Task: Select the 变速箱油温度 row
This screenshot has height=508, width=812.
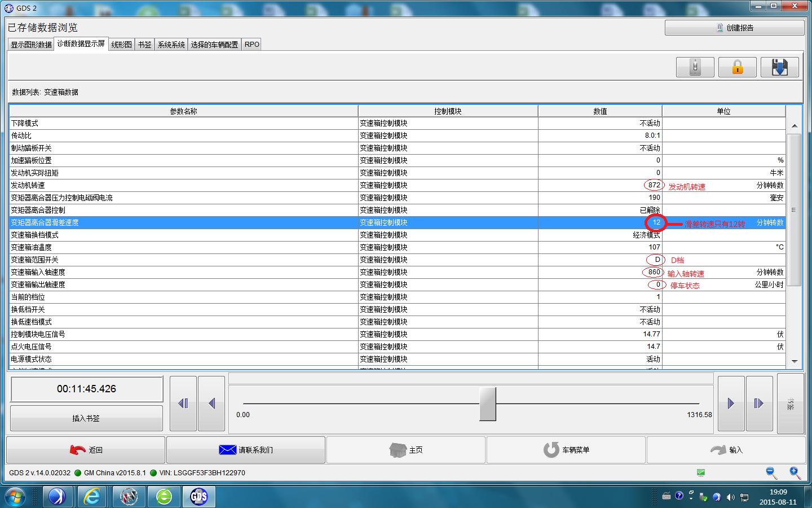Action: [x=398, y=247]
